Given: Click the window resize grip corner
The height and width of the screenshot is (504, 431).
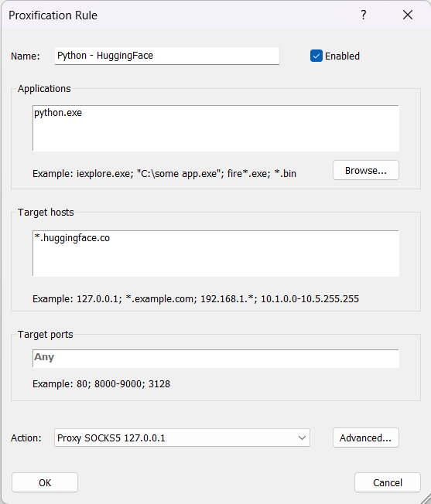Looking at the screenshot, I should (x=425, y=498).
